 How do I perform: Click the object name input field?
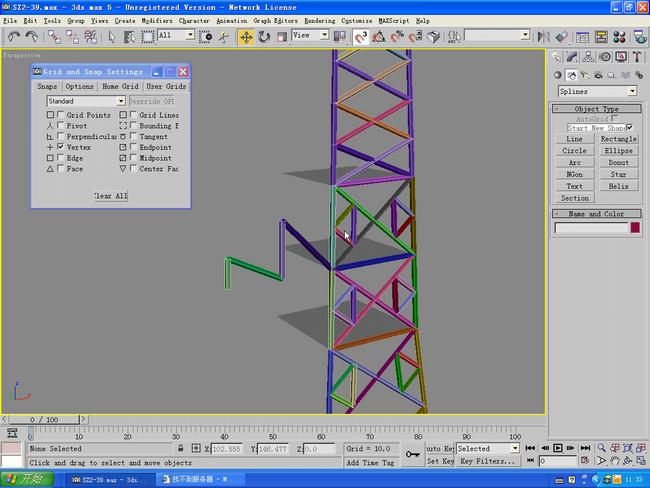pyautogui.click(x=592, y=228)
